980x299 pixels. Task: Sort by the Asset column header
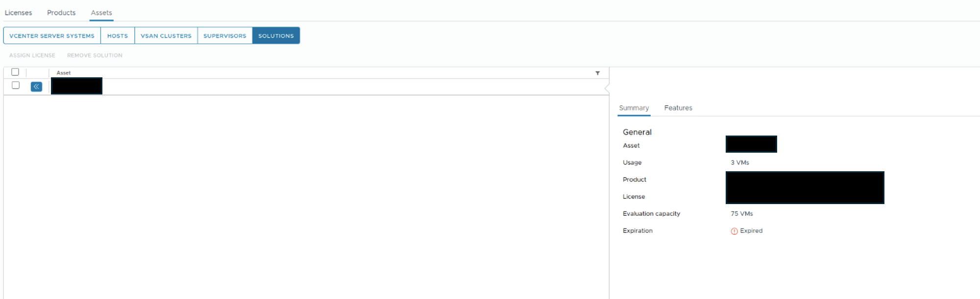click(x=64, y=73)
